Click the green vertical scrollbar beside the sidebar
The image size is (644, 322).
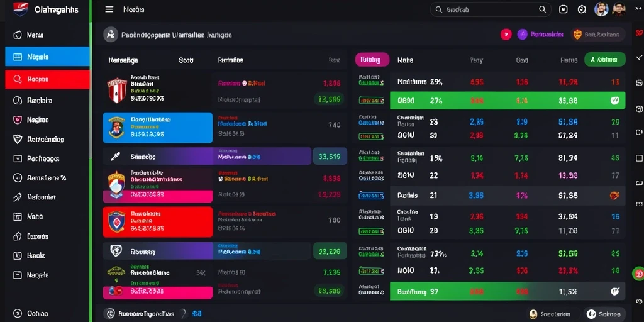[x=91, y=161]
